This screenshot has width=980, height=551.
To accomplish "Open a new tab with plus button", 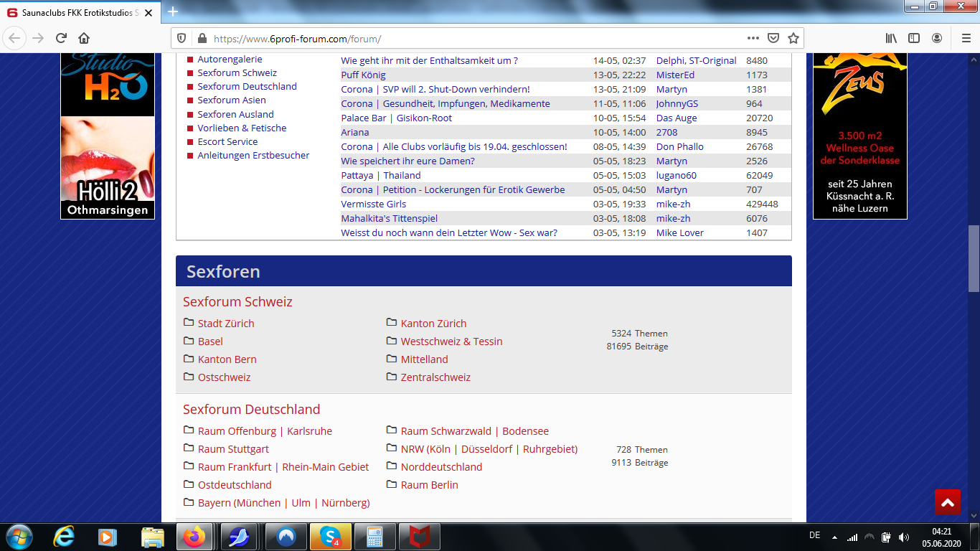I will 173,11.
